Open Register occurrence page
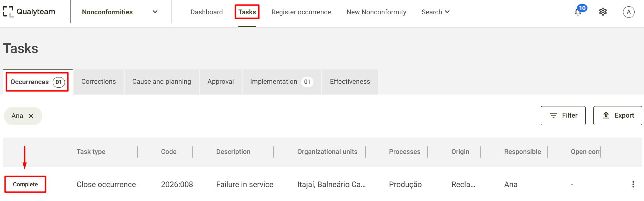 pyautogui.click(x=301, y=12)
